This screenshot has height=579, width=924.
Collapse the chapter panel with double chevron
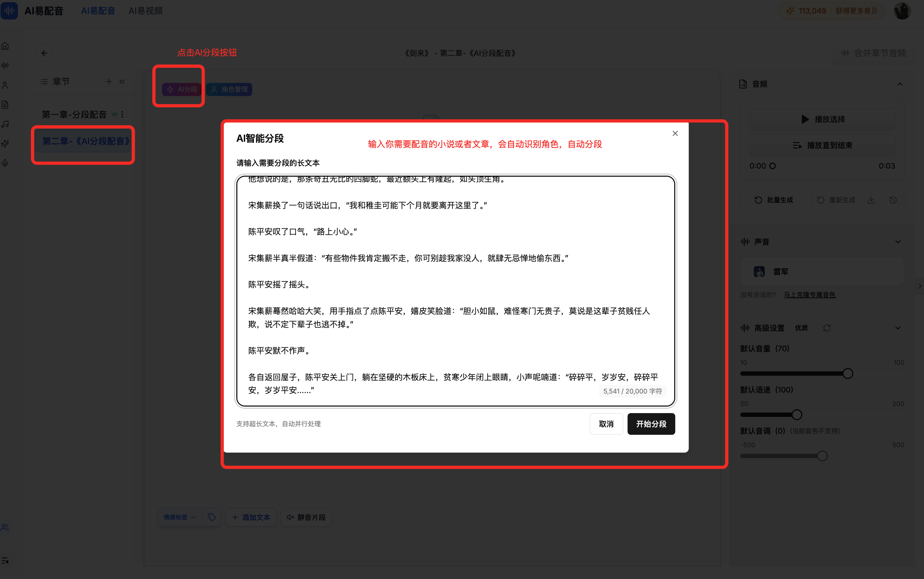122,82
